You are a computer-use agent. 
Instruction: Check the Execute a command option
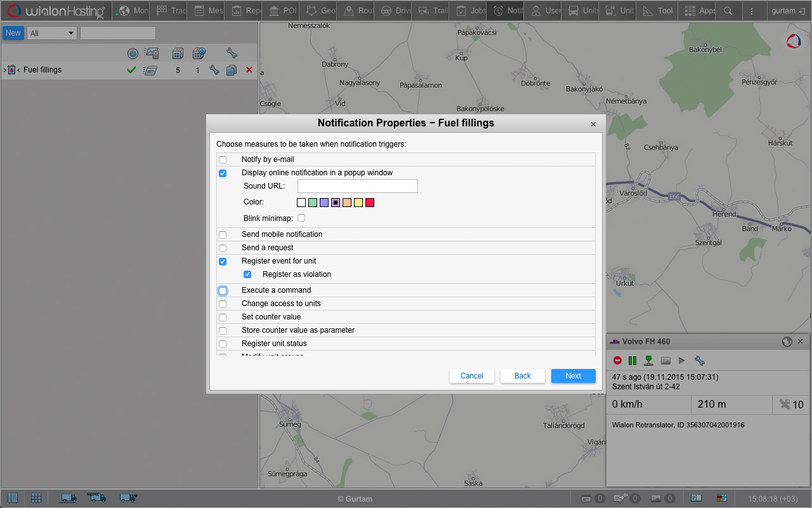coord(223,291)
